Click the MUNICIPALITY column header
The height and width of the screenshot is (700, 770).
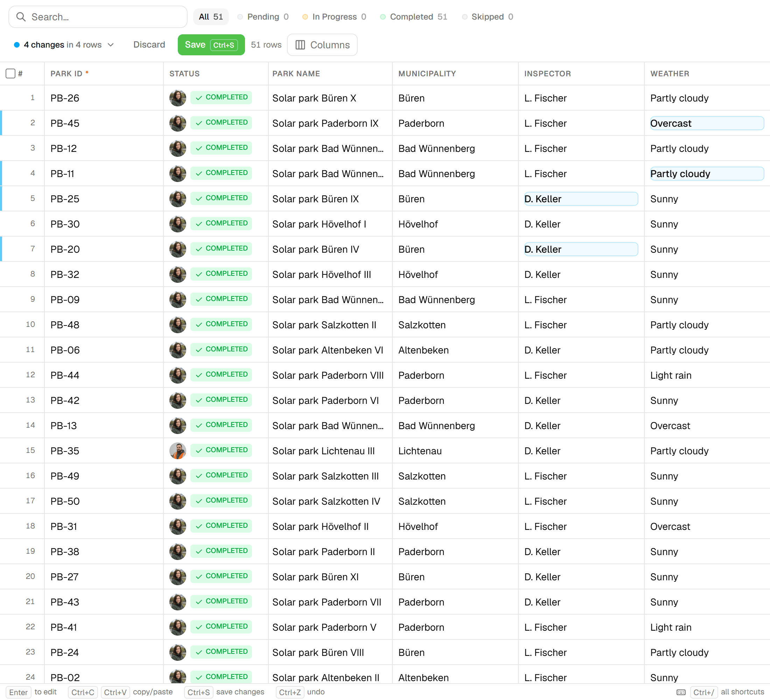pos(455,73)
